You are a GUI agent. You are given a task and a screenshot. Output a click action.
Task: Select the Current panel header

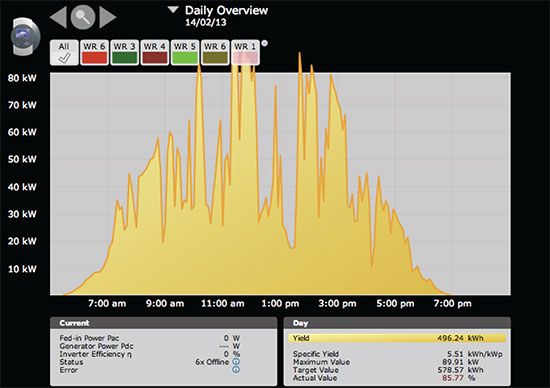point(163,323)
